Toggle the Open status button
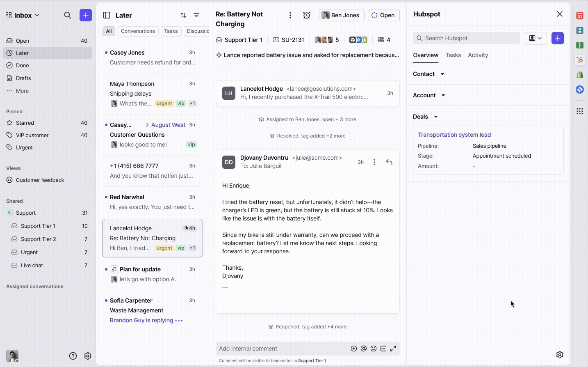Viewport: 588px width, 367px height. pos(383,15)
